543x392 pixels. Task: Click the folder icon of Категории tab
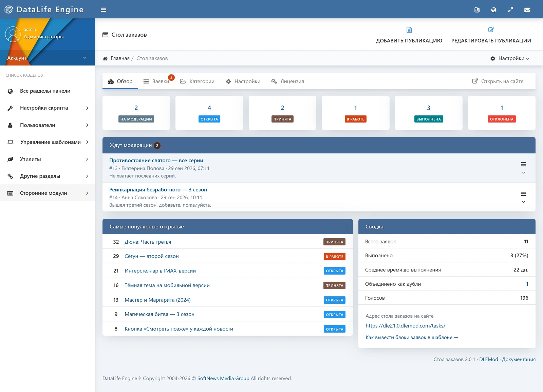tap(183, 81)
